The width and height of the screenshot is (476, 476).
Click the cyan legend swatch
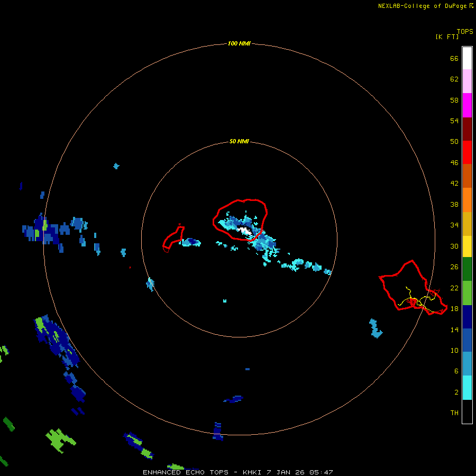pyautogui.click(x=467, y=388)
